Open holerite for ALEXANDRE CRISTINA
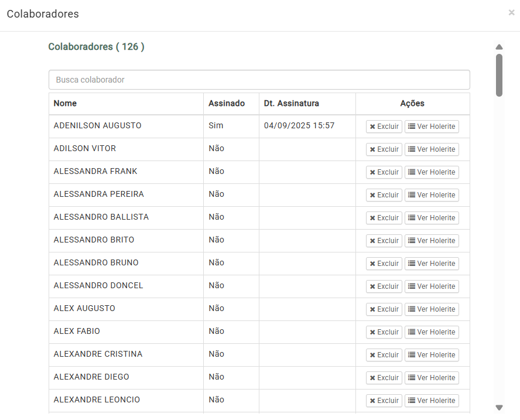Image resolution: width=520 pixels, height=420 pixels. [432, 355]
